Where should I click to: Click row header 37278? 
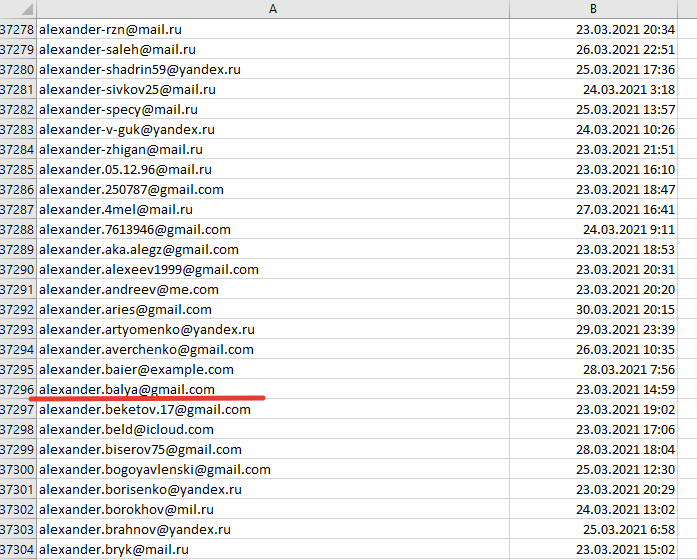pos(18,30)
